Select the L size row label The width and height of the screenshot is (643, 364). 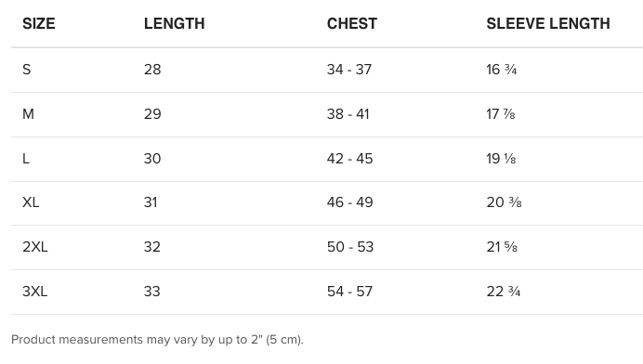26,159
